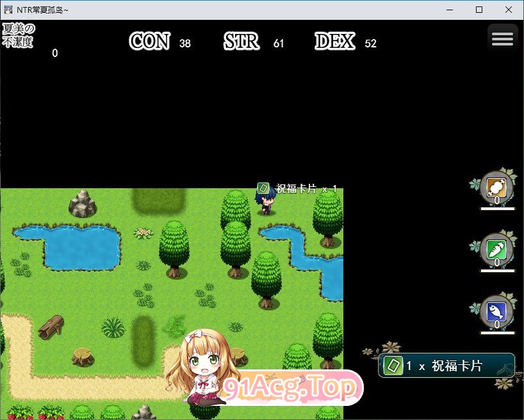The image size is (524, 420).
Task: Click the 夏美の不潔度 label
Action: click(x=19, y=35)
